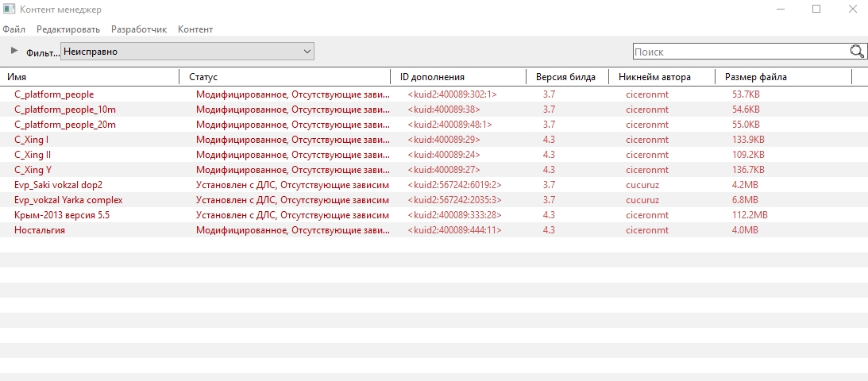Open the Неисправно filter dropdown
868x381 pixels.
[187, 52]
